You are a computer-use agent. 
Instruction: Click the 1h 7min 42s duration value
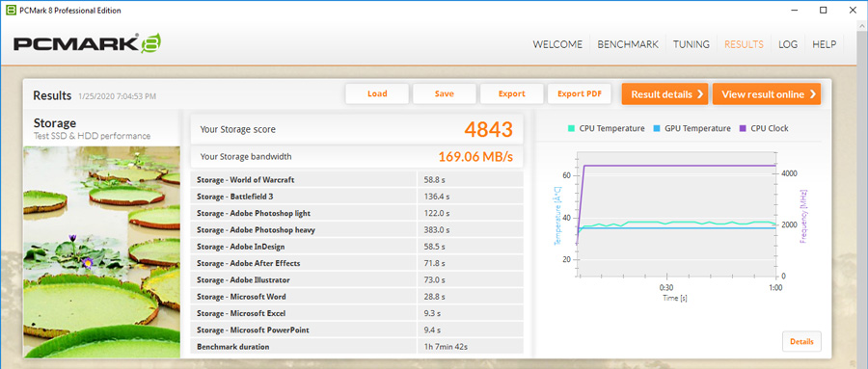click(447, 347)
